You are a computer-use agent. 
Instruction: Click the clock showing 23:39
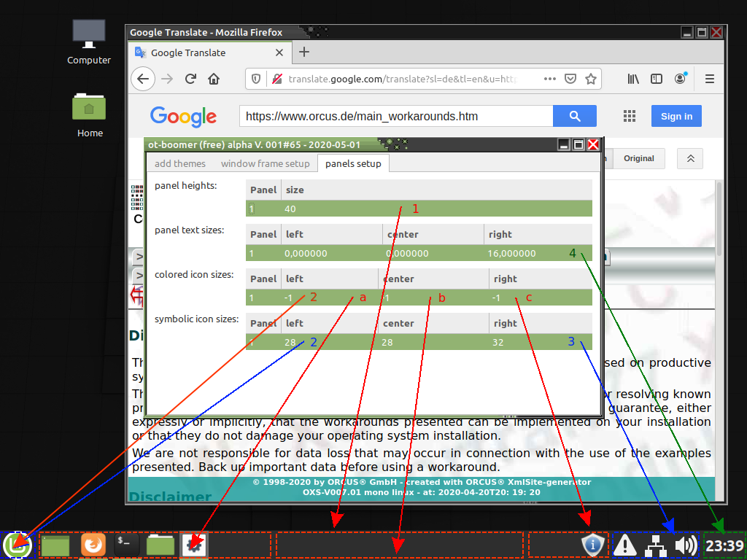[x=724, y=545]
